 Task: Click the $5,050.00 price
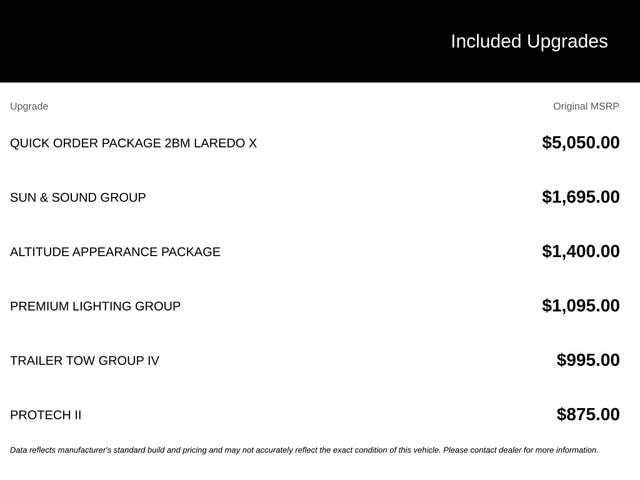pyautogui.click(x=580, y=142)
